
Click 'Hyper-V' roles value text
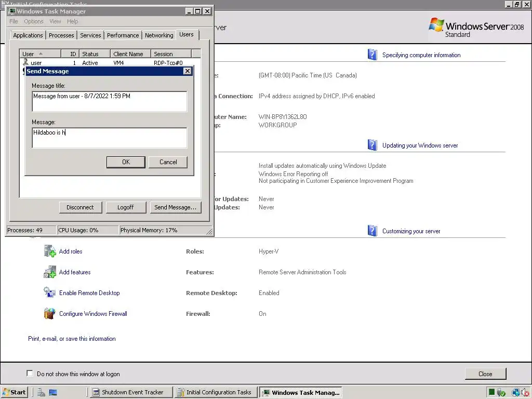[269, 251]
